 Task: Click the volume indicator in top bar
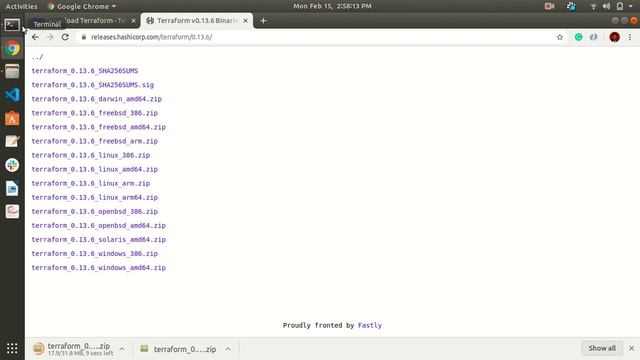point(607,6)
